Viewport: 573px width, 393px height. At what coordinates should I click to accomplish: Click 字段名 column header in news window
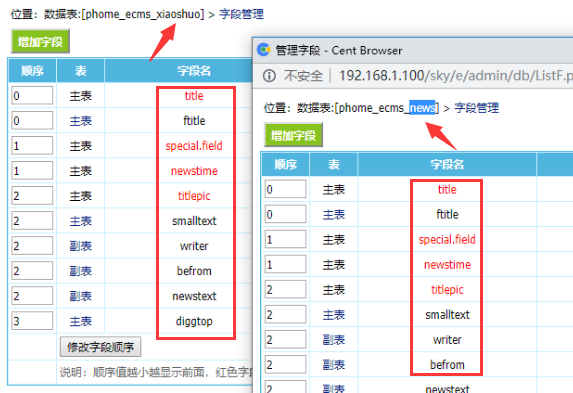tap(447, 164)
